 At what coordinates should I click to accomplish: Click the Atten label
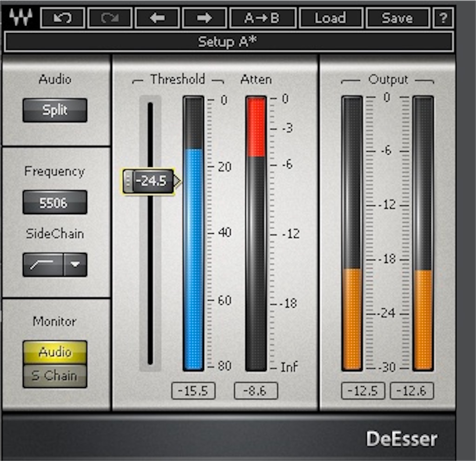[x=256, y=79]
